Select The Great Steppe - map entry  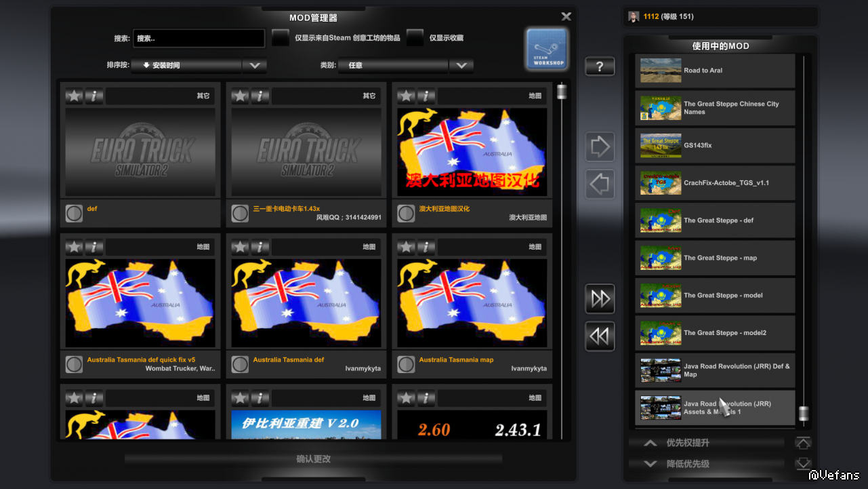pos(715,258)
